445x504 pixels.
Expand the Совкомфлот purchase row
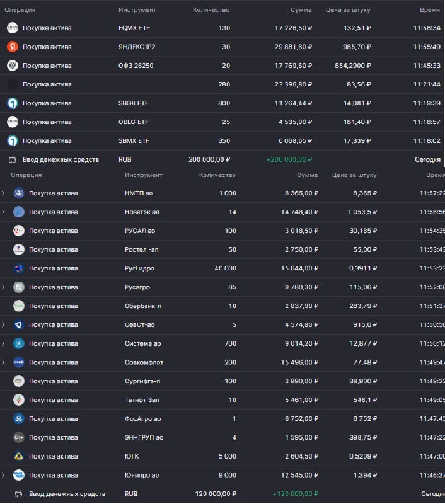tap(3, 362)
